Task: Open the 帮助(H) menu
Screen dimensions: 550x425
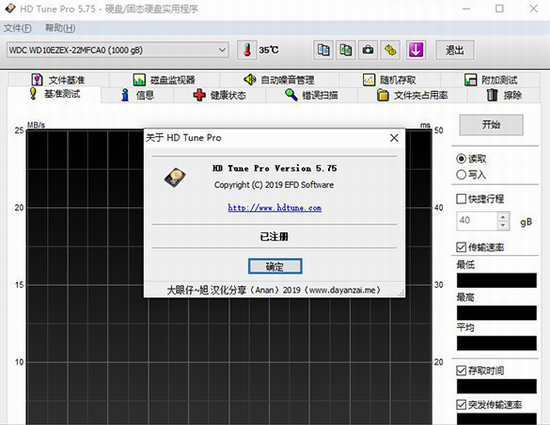Action: pyautogui.click(x=60, y=28)
